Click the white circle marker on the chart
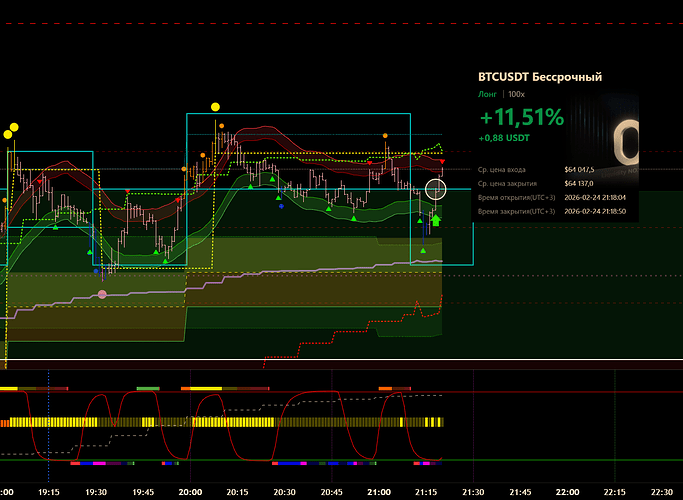The width and height of the screenshot is (683, 500). 435,188
